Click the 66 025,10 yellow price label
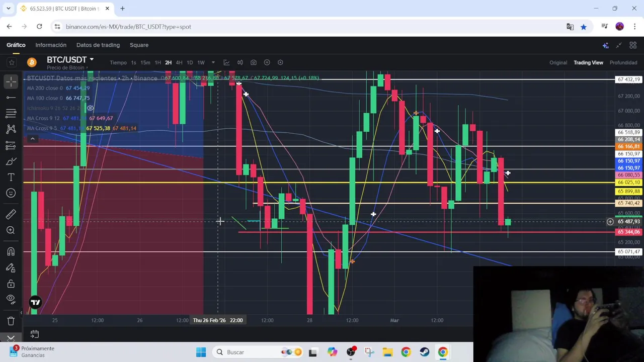This screenshot has width=644, height=362. click(629, 183)
